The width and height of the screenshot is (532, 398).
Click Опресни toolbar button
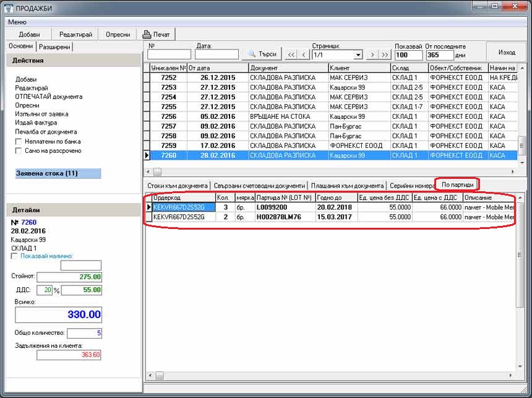pyautogui.click(x=118, y=34)
